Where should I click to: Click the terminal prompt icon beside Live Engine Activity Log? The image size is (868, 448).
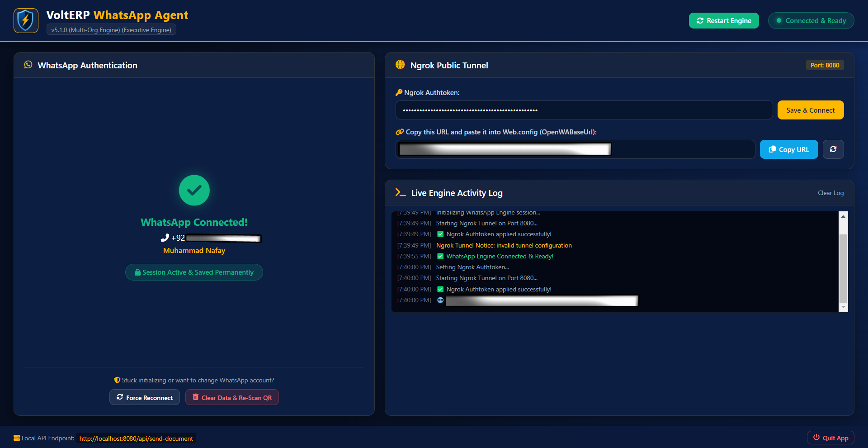point(401,193)
